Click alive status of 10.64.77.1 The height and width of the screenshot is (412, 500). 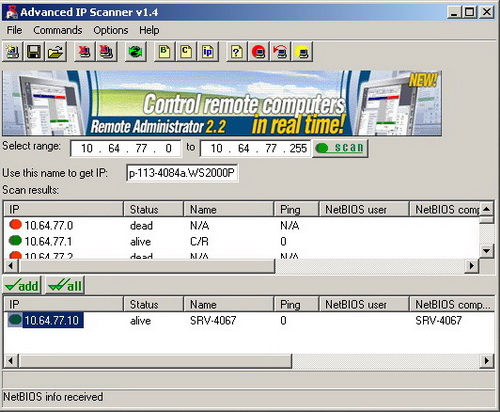[x=140, y=241]
